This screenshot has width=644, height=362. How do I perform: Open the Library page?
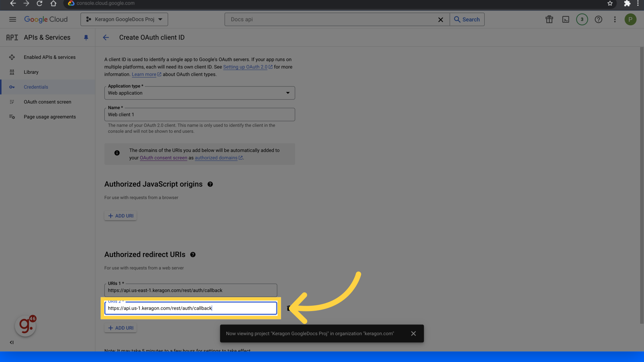[x=48, y=72]
